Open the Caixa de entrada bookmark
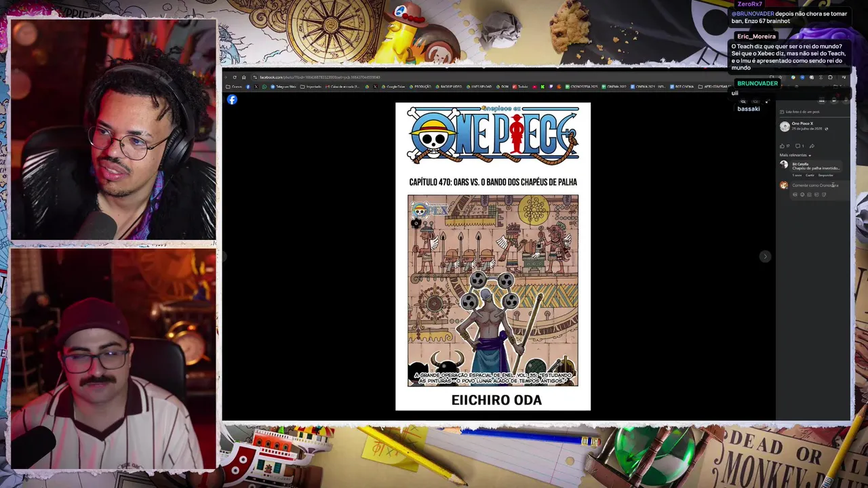868x488 pixels. tap(343, 87)
